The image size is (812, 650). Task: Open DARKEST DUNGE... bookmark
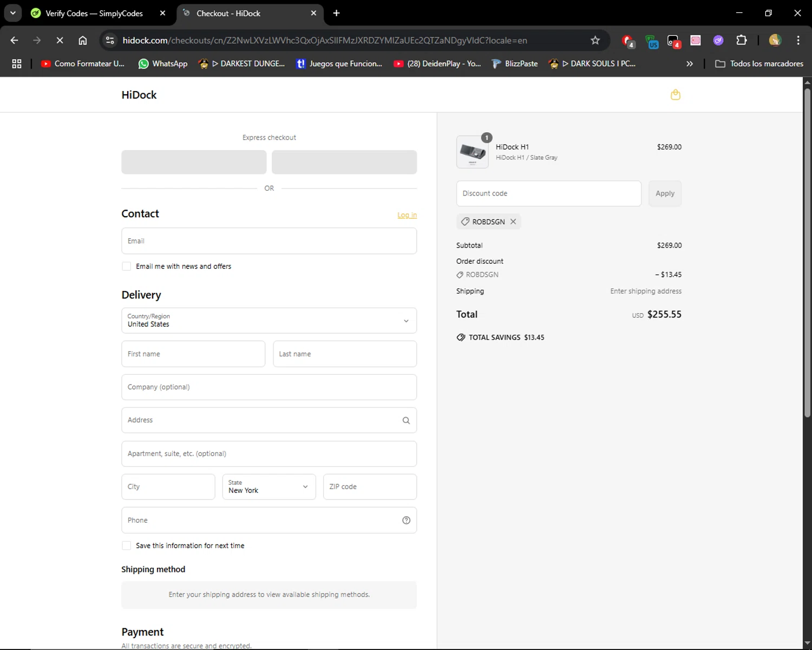point(241,63)
